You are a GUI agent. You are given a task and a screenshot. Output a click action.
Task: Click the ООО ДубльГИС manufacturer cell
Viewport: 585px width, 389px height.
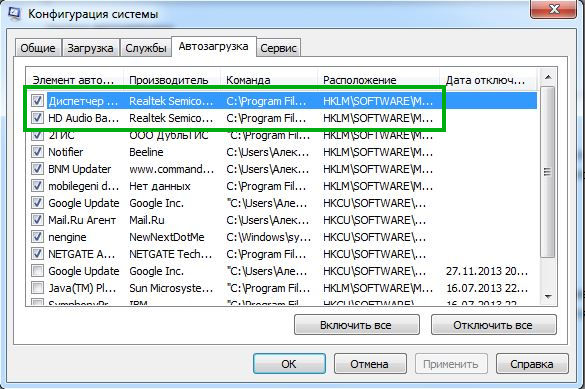click(169, 135)
